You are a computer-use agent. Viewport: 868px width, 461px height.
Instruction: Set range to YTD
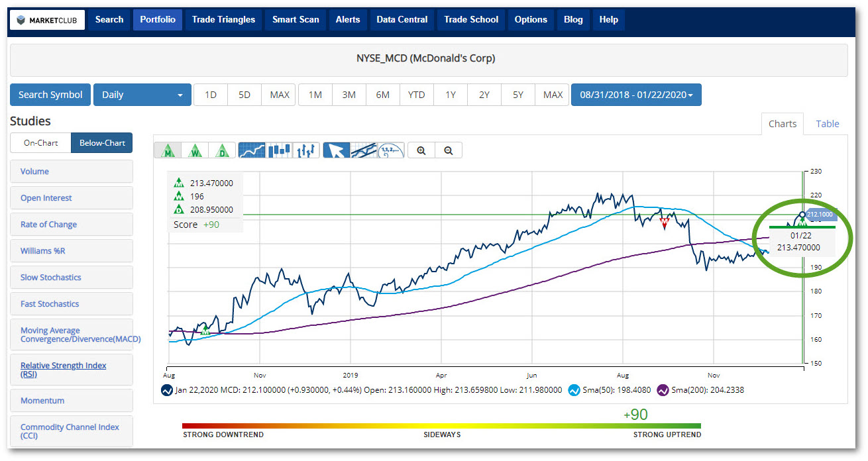[417, 95]
